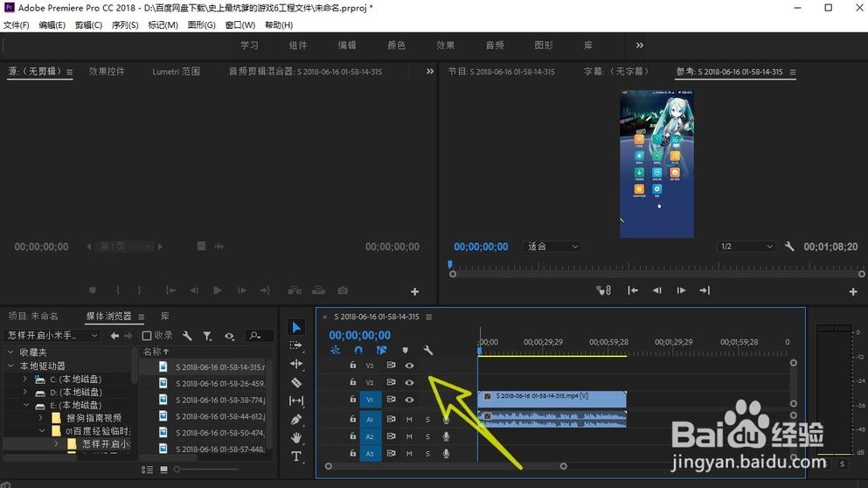Toggle timeline snap magnet icon
The height and width of the screenshot is (488, 868).
pos(358,351)
